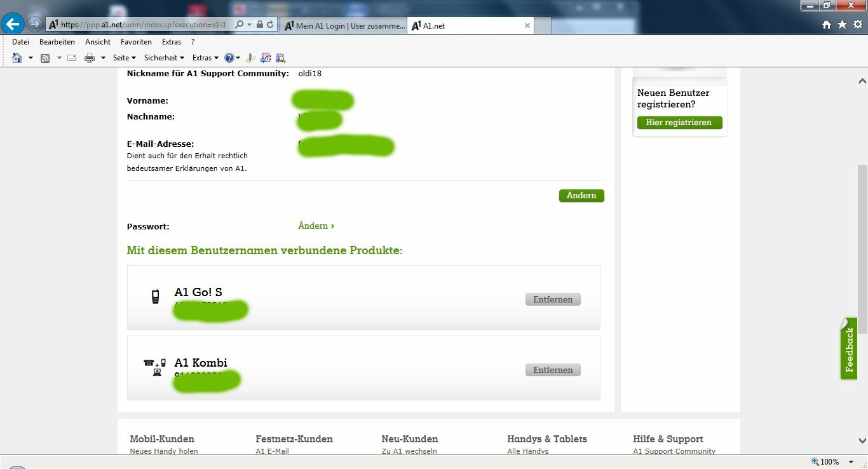This screenshot has width=868, height=469.
Task: Click the 'oldi18' nickname text
Action: 310,73
